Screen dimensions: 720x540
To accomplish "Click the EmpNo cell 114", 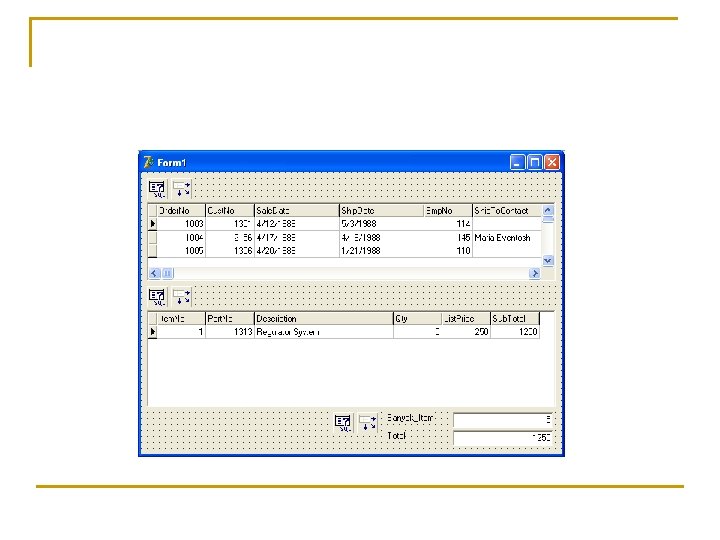I will pyautogui.click(x=448, y=224).
